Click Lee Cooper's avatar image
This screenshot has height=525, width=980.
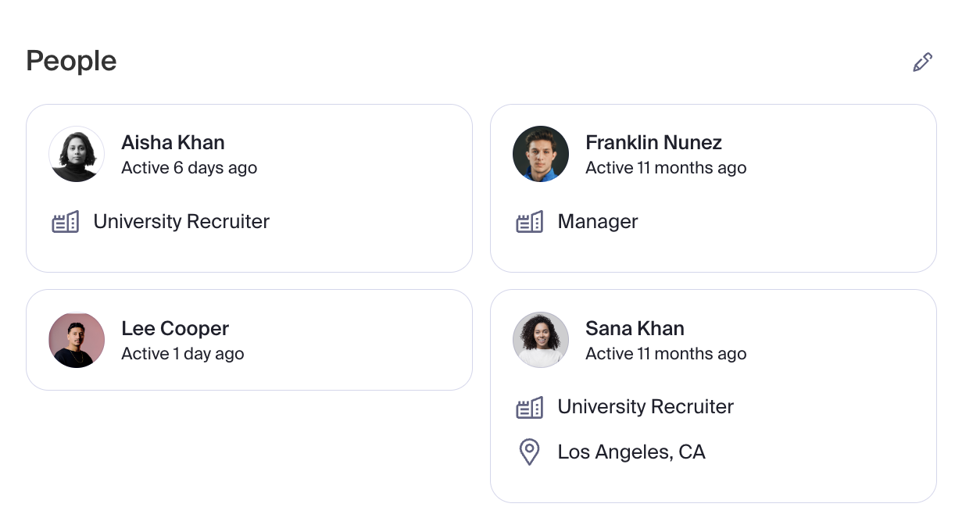coord(77,340)
